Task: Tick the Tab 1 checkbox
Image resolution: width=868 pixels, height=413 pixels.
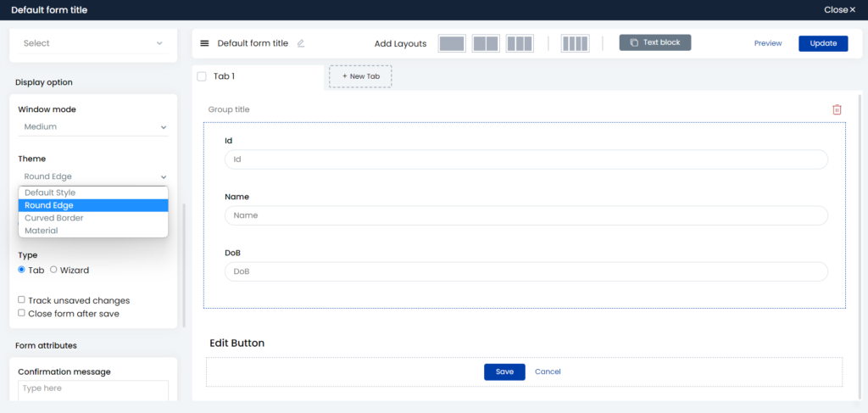Action: (202, 76)
